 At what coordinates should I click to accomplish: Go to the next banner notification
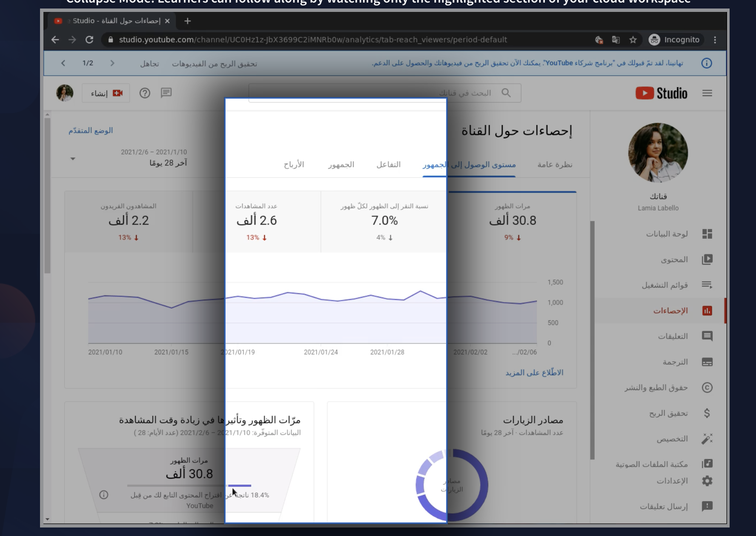tap(112, 63)
